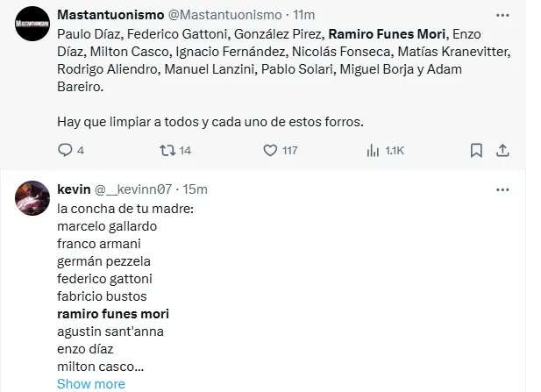Open more options on Mastantuonismo's tweet
The image size is (541, 392).
502,16
